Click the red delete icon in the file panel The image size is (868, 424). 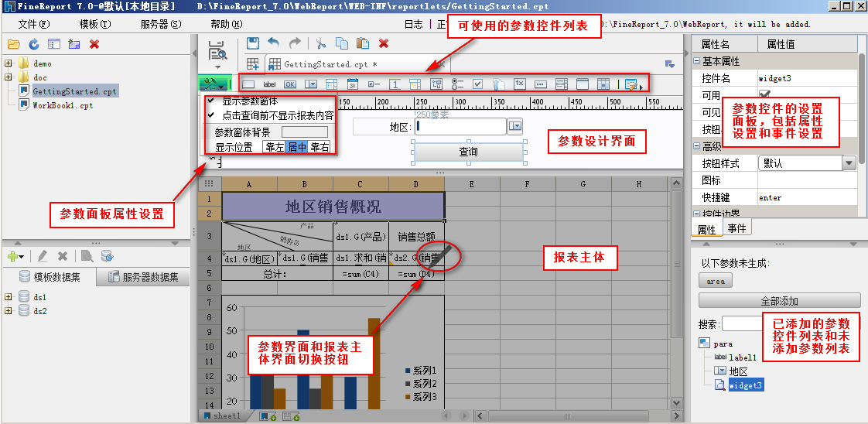(x=94, y=44)
